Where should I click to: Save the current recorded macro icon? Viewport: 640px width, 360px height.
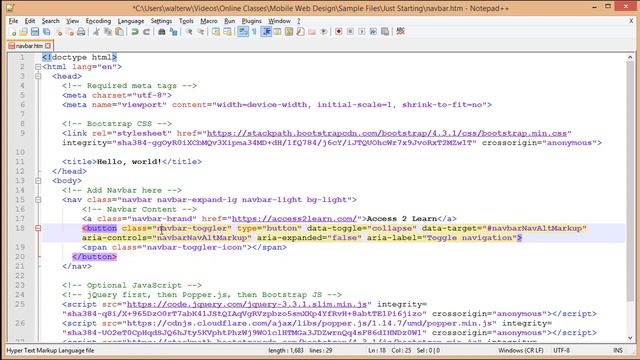384,32
